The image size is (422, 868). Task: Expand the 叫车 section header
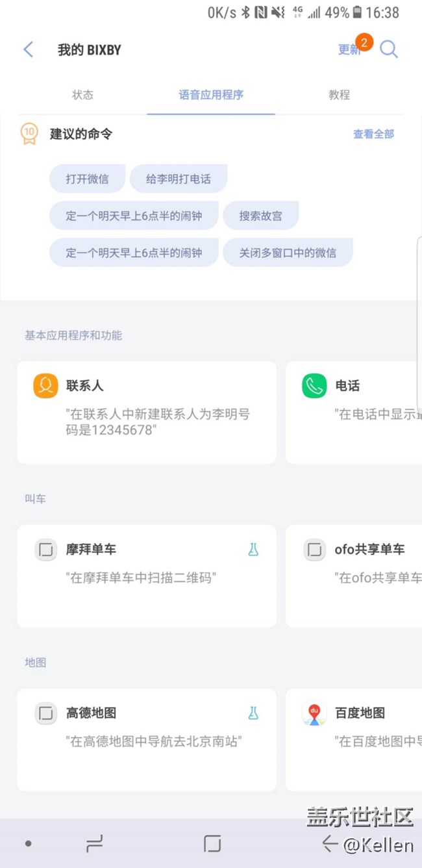tap(35, 498)
